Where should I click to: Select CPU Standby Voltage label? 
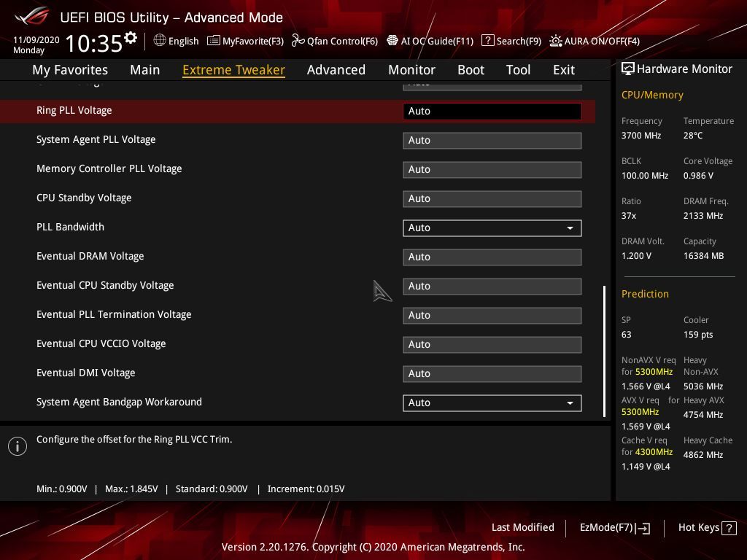click(84, 198)
